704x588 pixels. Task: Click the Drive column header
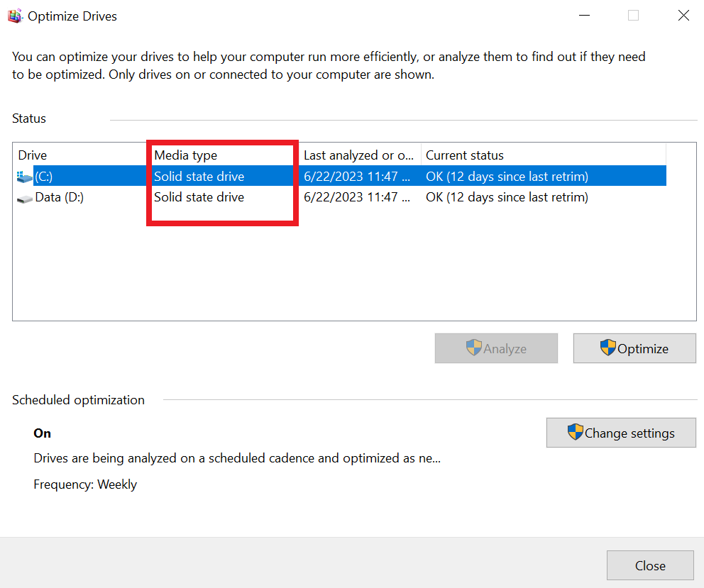pos(33,155)
